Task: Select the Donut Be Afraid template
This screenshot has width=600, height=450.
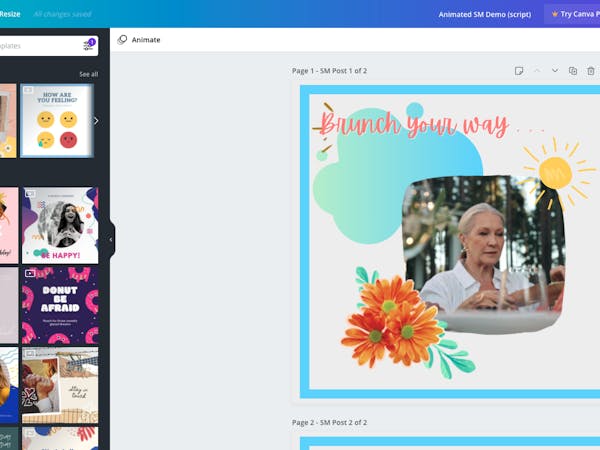Action: click(60, 305)
